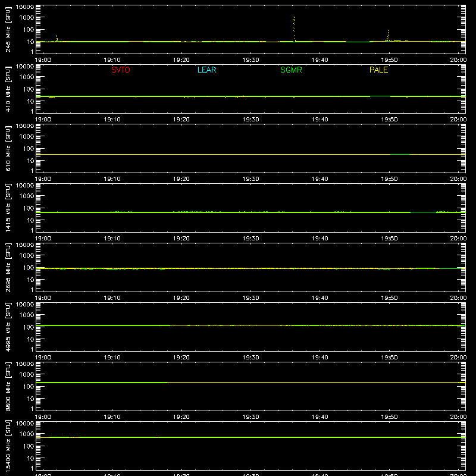Click the 19:00 label under the 2695 MHz plot
Viewport: 476px width, 476px height.
[43, 298]
